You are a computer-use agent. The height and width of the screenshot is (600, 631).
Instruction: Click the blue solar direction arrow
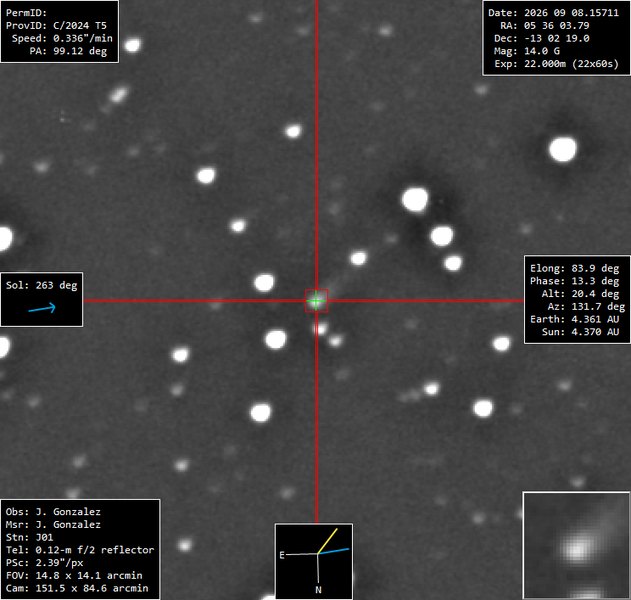pos(42,308)
